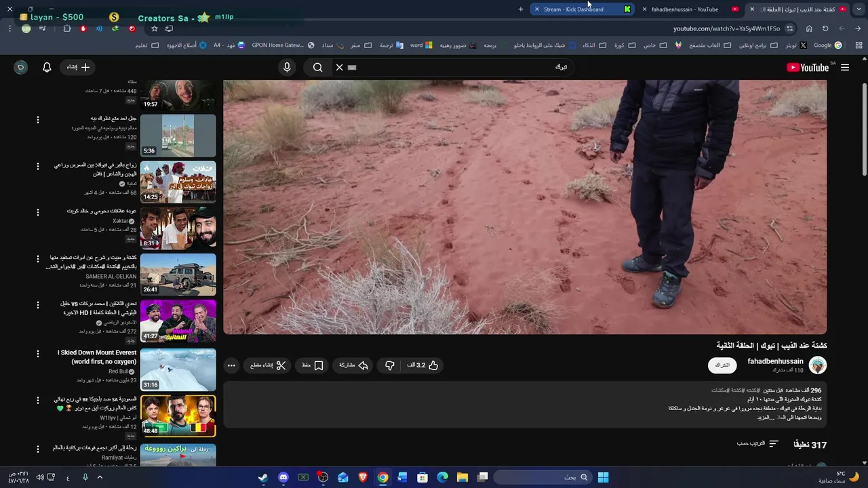
Task: Open the سفر bookmarks folder
Action: pyautogui.click(x=361, y=45)
